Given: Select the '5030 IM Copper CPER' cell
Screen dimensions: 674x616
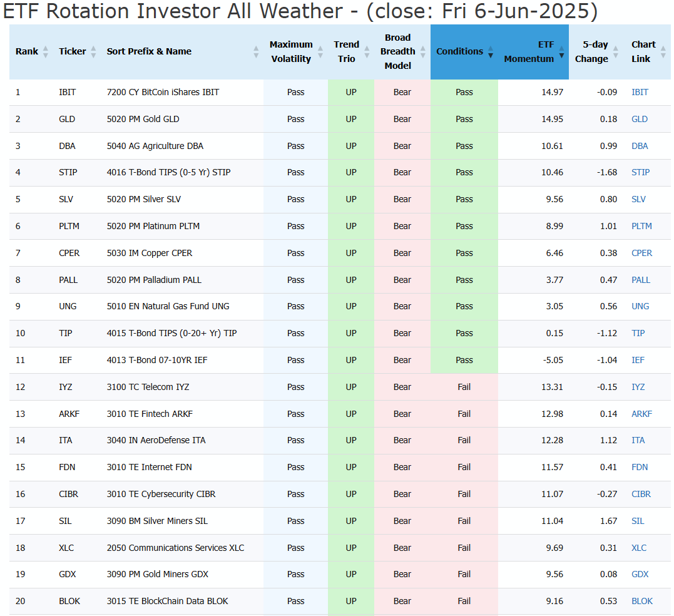Looking at the screenshot, I should pos(182,253).
